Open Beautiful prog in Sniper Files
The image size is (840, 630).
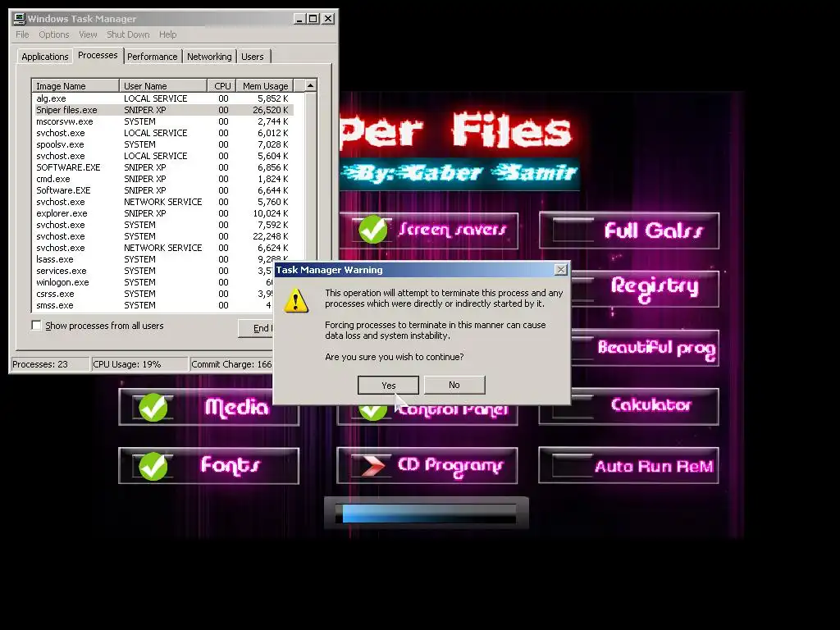(645, 348)
